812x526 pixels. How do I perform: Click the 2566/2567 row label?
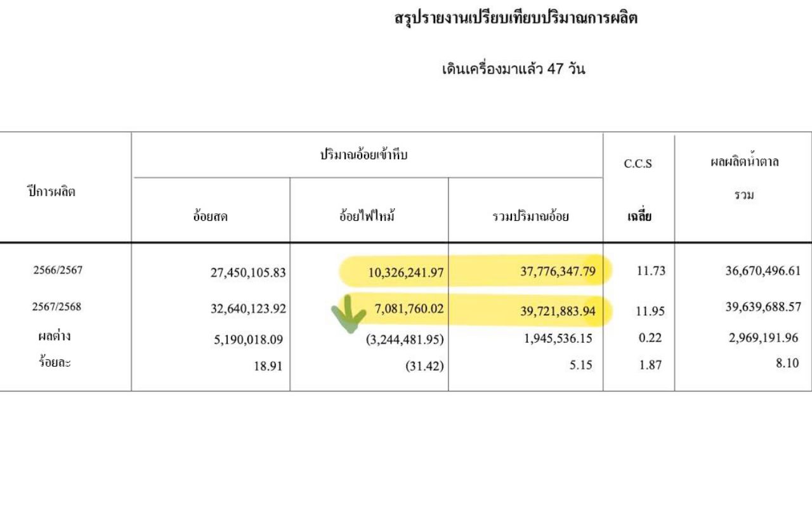tap(58, 270)
